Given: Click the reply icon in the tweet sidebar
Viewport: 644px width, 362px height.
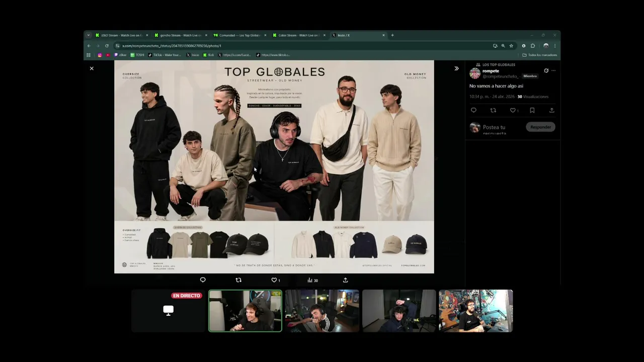Looking at the screenshot, I should click(473, 110).
